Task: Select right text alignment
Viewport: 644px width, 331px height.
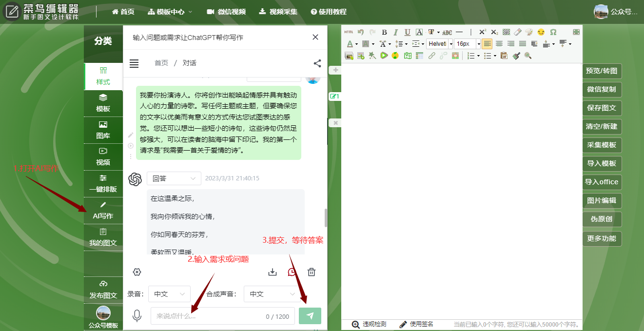Action: click(x=511, y=44)
